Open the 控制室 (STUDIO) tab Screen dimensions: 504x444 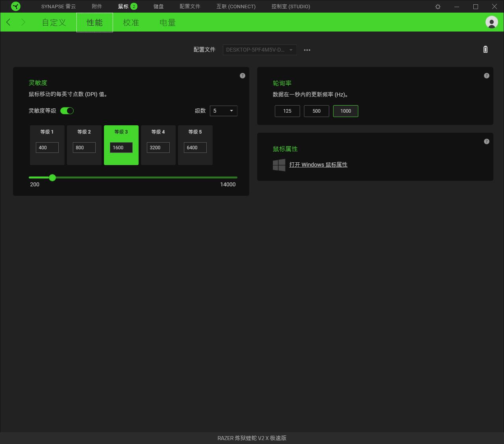291,7
